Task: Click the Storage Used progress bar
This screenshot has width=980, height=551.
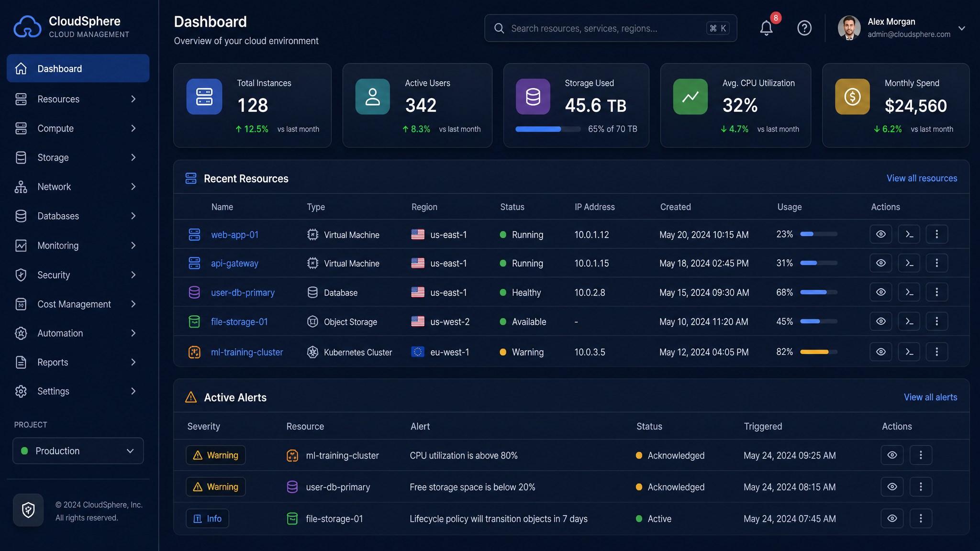Action: [548, 129]
